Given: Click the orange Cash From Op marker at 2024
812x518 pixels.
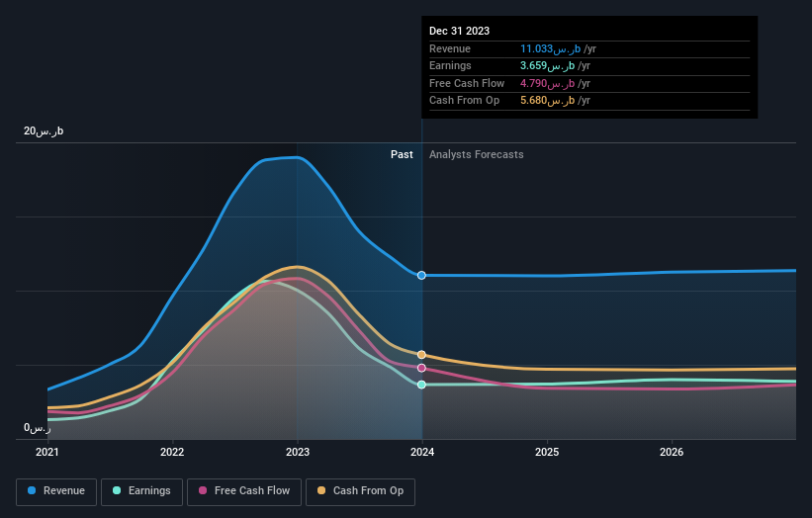Looking at the screenshot, I should click(421, 355).
